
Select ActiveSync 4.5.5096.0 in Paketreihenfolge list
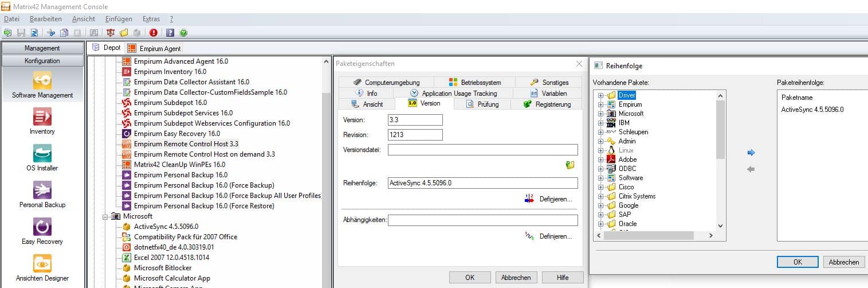click(x=812, y=110)
